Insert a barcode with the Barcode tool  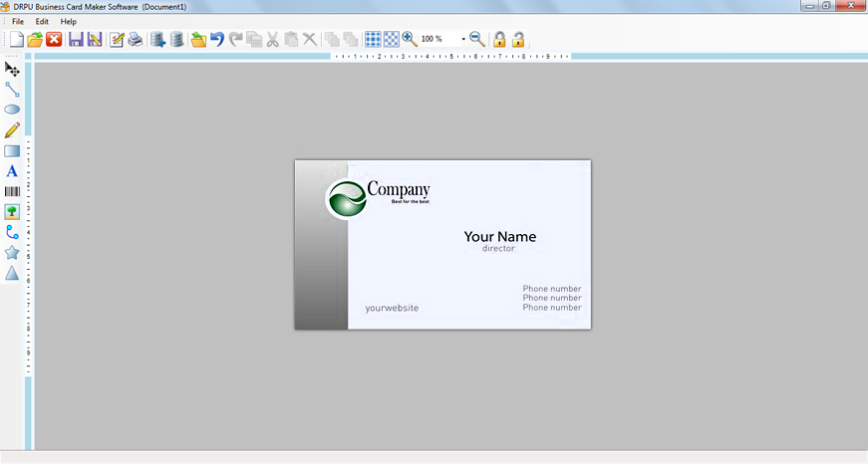pyautogui.click(x=12, y=191)
